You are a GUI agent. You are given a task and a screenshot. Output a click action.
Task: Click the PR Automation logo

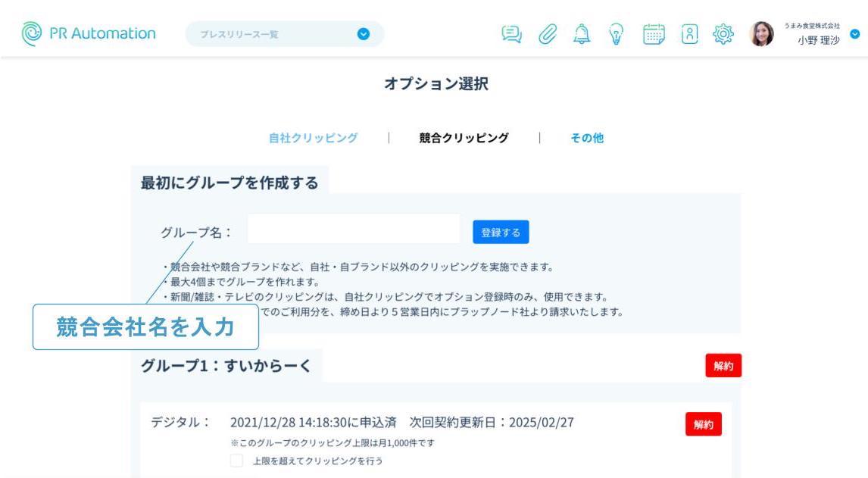(89, 33)
